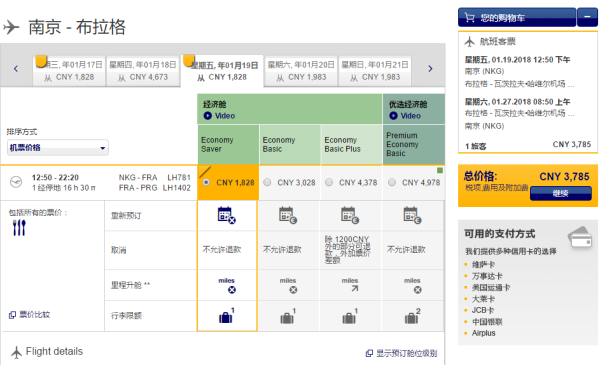The width and height of the screenshot is (600, 365).
Task: Go to next dates with right arrow
Action: (x=430, y=68)
